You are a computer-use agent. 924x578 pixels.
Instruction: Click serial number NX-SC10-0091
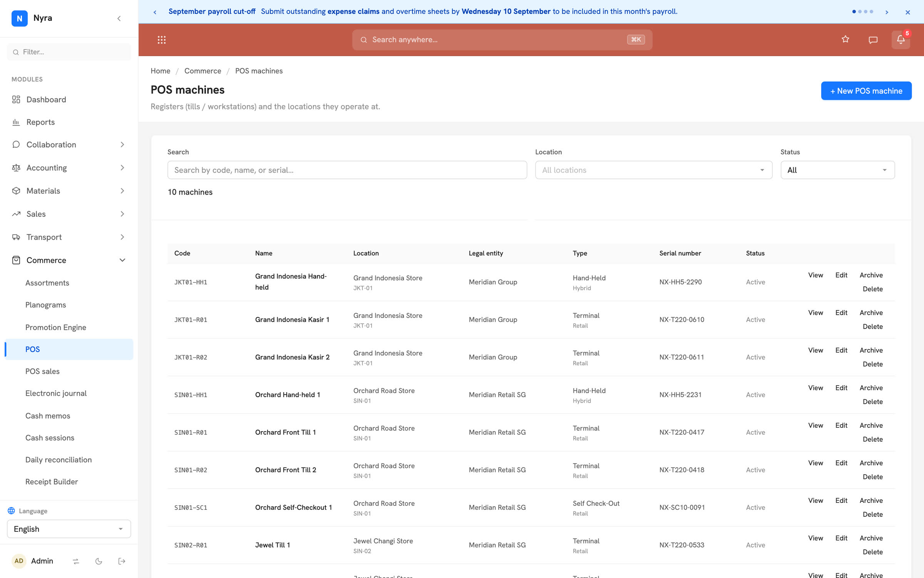pyautogui.click(x=682, y=507)
